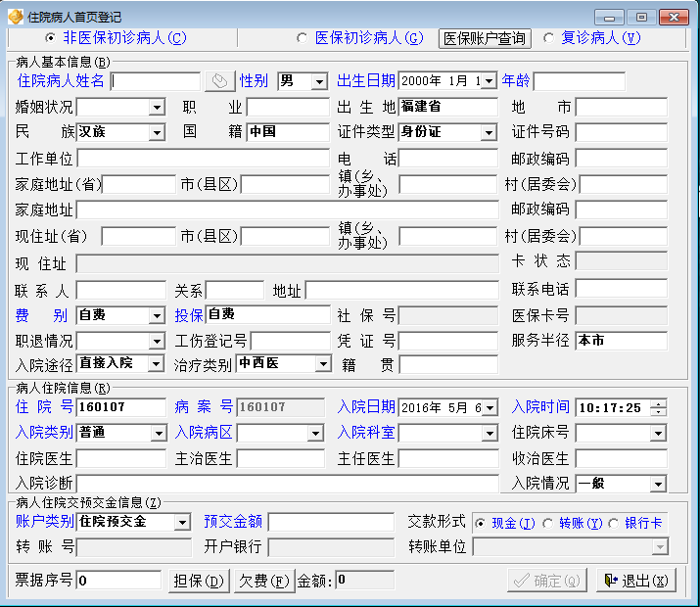The image size is (700, 607).
Task: Click the 凭证号 input field
Action: coord(447,342)
